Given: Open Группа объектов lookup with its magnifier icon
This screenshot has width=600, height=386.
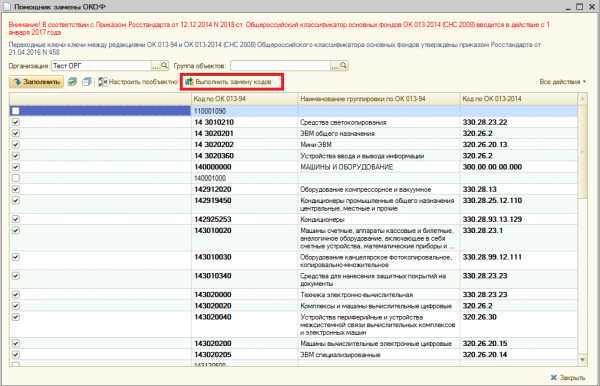Looking at the screenshot, I should point(343,65).
